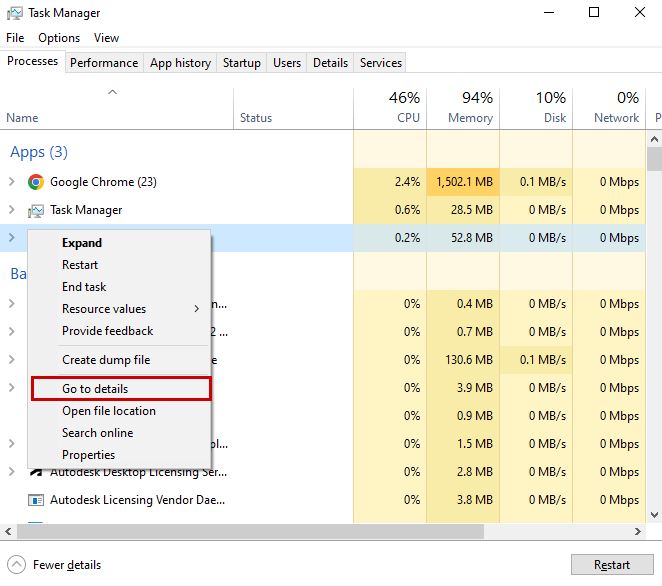Viewport: 662px width, 586px height.
Task: Expand the Google Chrome process group
Action: (12, 182)
